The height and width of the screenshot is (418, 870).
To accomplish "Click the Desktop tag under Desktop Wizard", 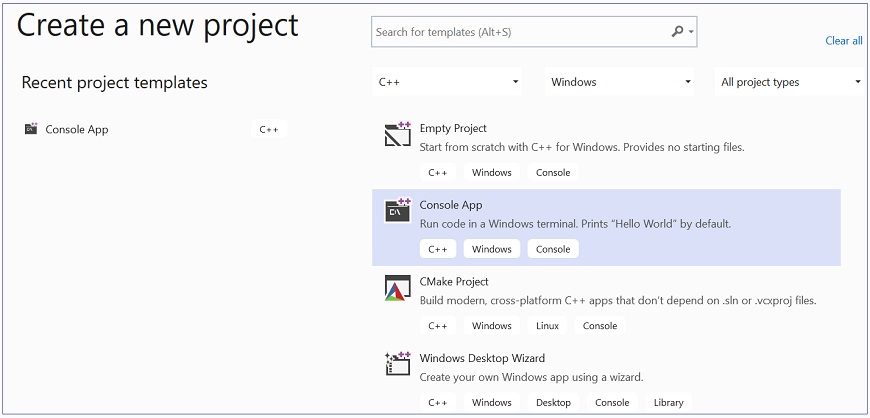I will [x=553, y=403].
